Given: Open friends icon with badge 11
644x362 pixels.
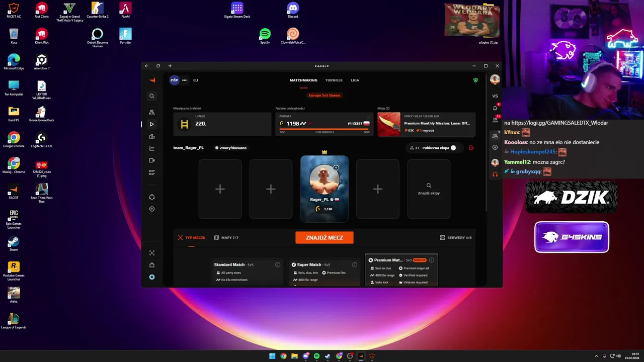Looking at the screenshot, I should [495, 120].
